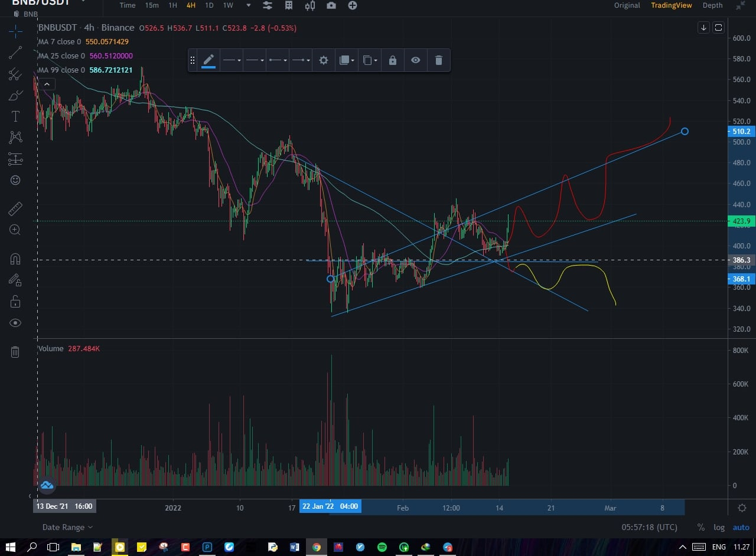Take a chart snapshot with camera icon
This screenshot has height=556, width=756.
331,5
